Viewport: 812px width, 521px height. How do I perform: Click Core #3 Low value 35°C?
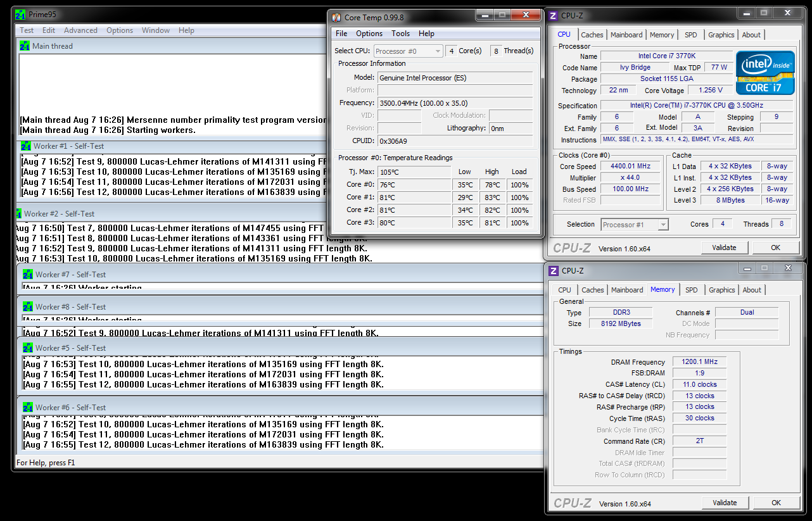pyautogui.click(x=466, y=223)
